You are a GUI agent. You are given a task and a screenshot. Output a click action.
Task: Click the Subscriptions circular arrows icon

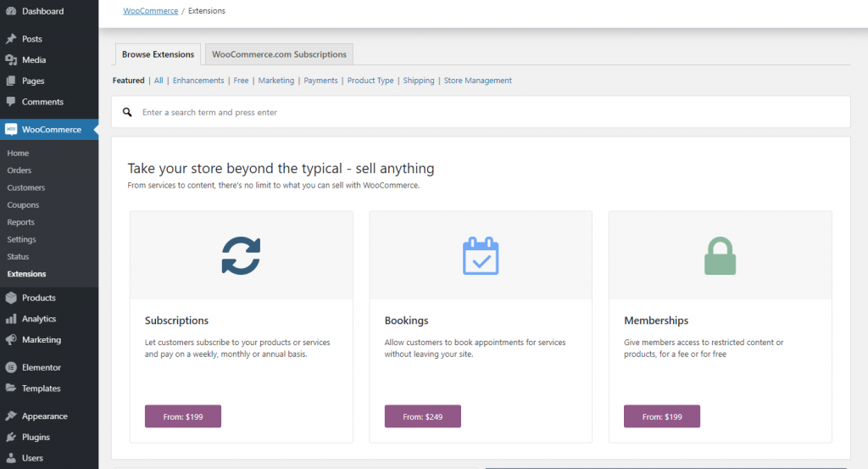point(241,255)
